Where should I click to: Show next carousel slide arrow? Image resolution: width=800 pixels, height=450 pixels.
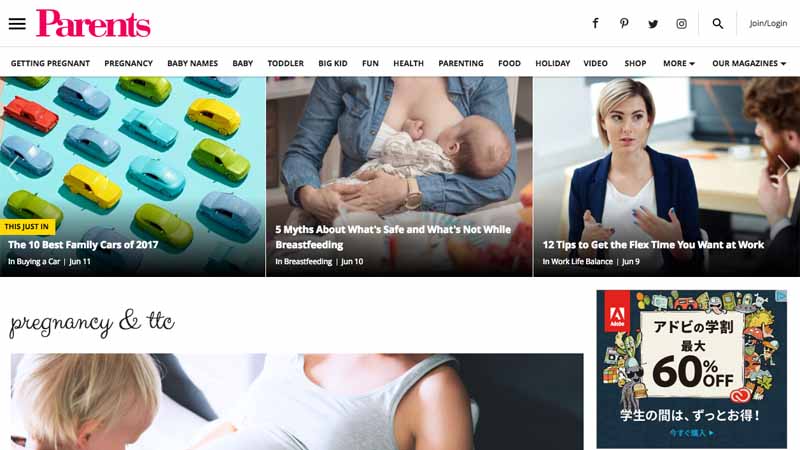784,167
